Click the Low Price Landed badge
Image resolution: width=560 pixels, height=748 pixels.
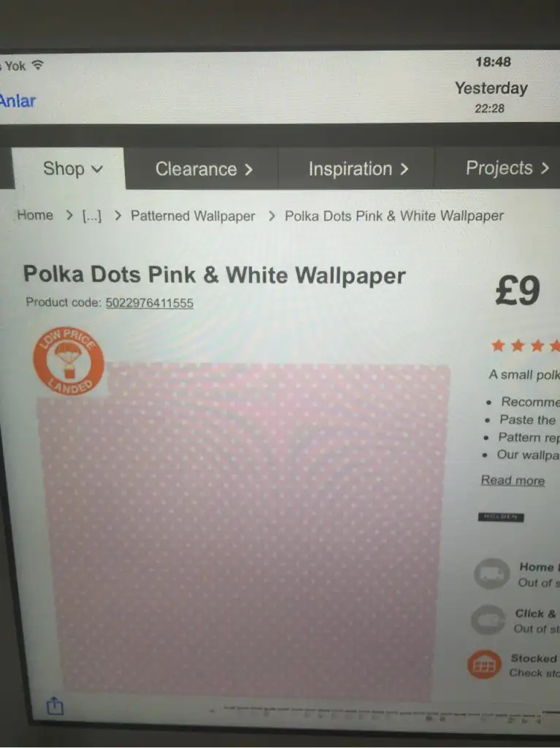[x=69, y=361]
